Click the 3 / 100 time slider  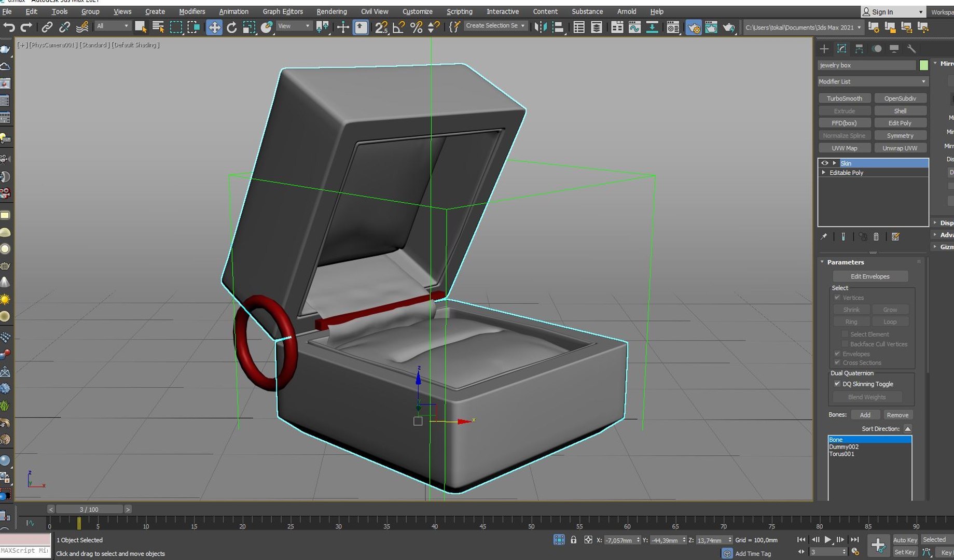coord(89,509)
